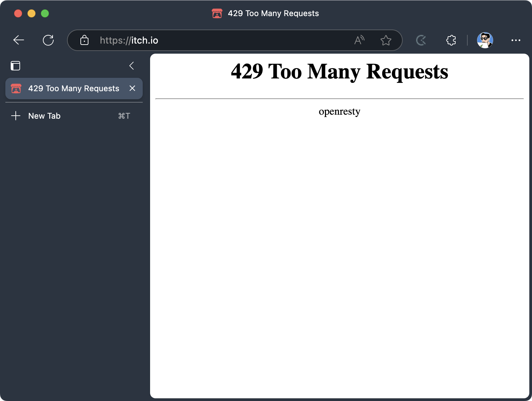Close the 429 Too Many Requests tab

(x=132, y=88)
